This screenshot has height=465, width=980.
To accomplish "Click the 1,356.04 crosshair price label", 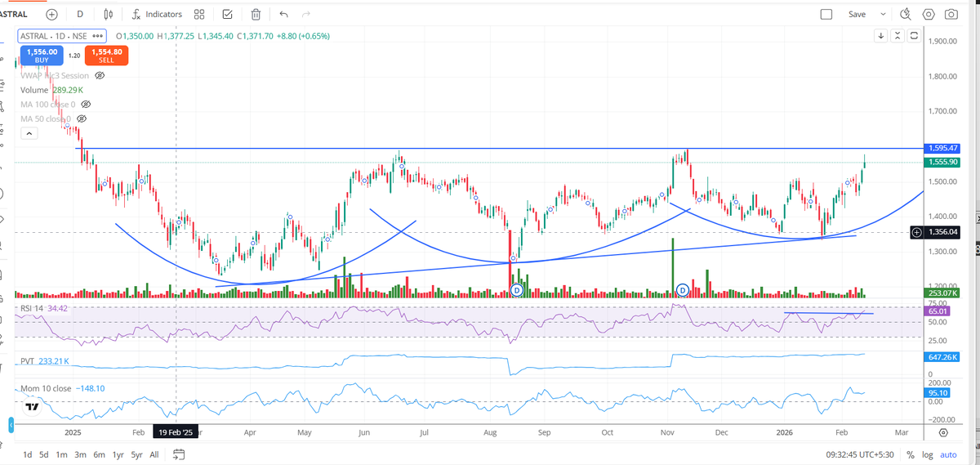I will pos(942,233).
